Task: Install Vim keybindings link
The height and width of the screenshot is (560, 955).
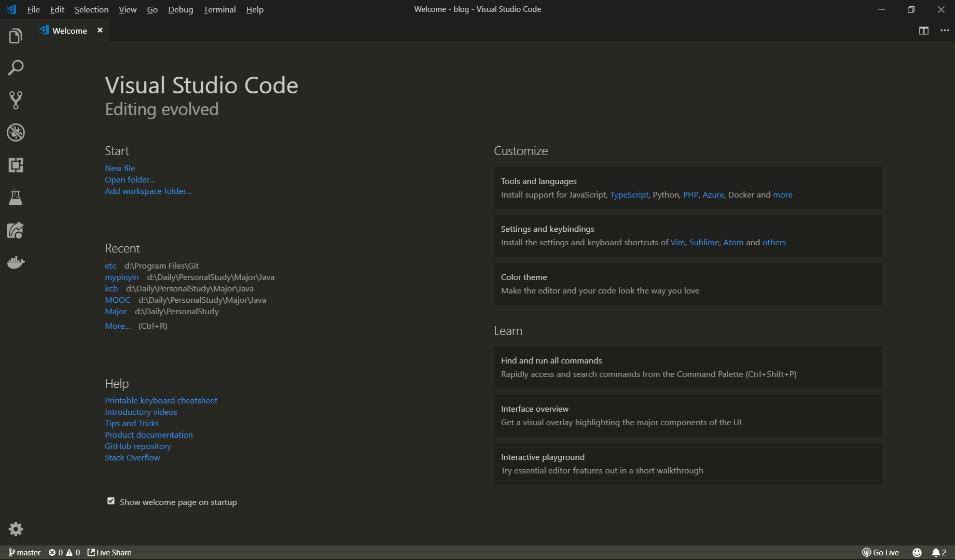Action: click(677, 242)
